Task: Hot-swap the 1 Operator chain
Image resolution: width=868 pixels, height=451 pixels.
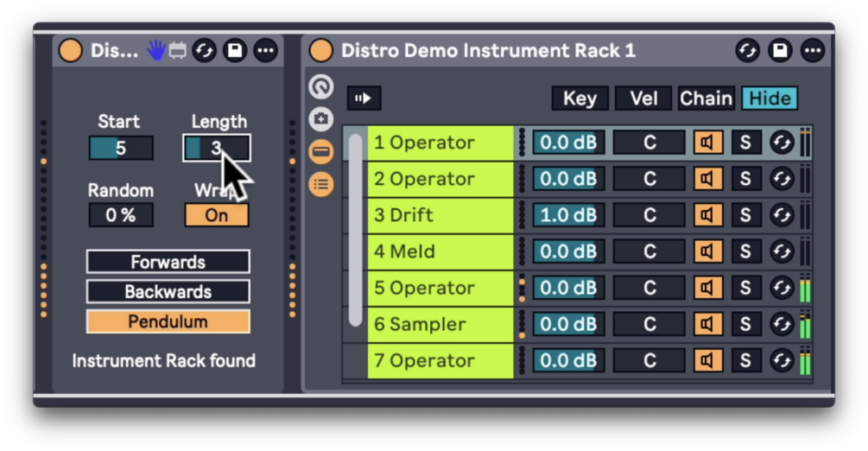Action: click(x=782, y=143)
